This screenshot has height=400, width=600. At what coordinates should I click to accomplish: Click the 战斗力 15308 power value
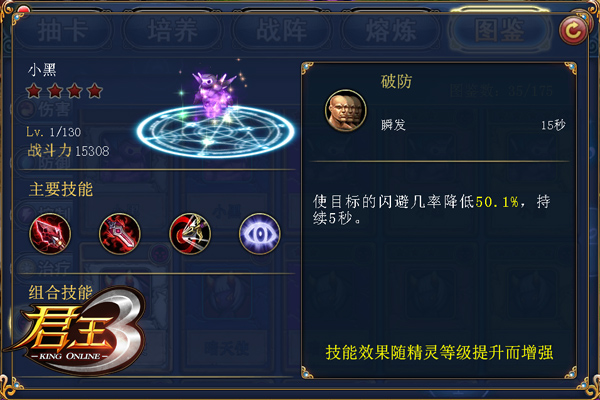[68, 151]
